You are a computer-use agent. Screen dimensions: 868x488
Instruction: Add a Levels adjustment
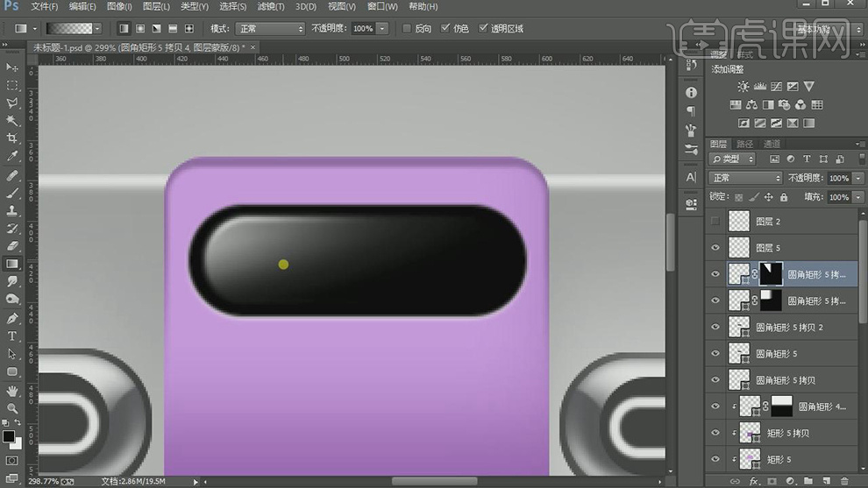coord(759,87)
